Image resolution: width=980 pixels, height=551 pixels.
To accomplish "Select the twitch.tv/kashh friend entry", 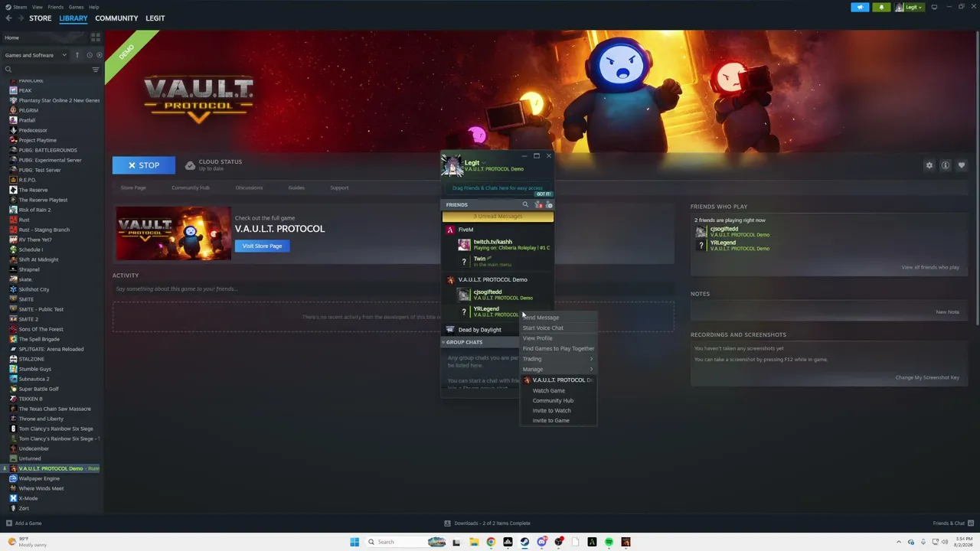I will click(505, 245).
